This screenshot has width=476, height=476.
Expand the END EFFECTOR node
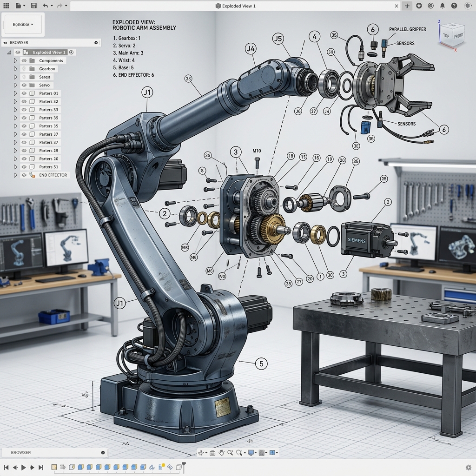click(15, 175)
